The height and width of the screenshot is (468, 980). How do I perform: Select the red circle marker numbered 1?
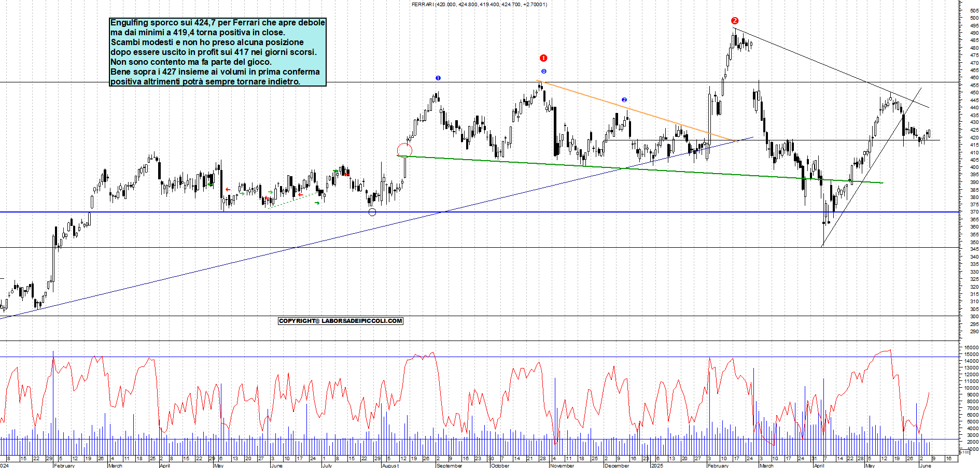click(x=543, y=58)
